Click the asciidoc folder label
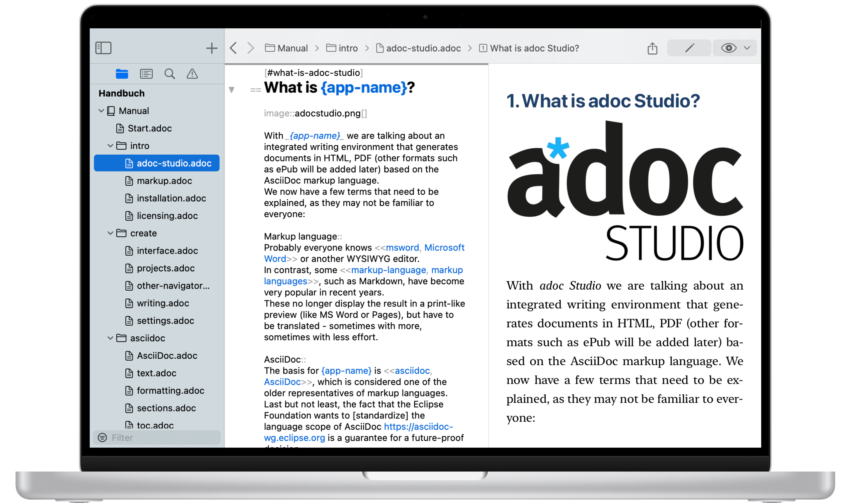Image resolution: width=848 pixels, height=504 pixels. click(x=147, y=338)
